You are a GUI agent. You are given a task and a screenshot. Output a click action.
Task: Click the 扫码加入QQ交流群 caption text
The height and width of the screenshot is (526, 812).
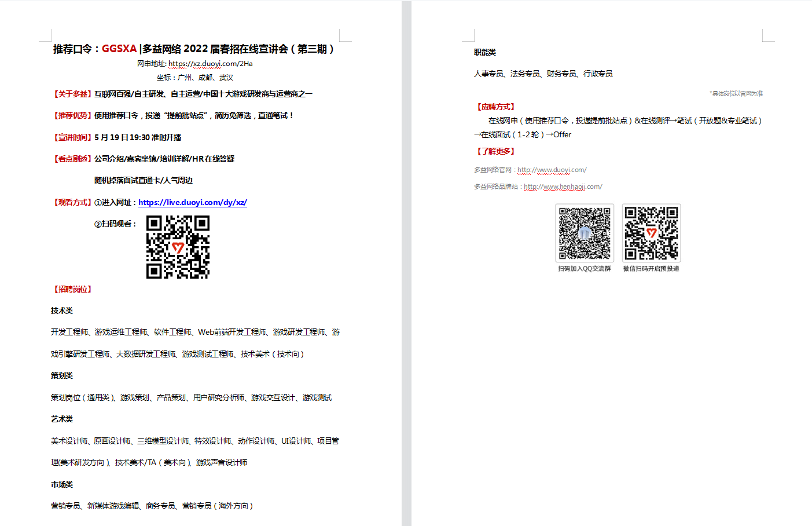point(584,269)
